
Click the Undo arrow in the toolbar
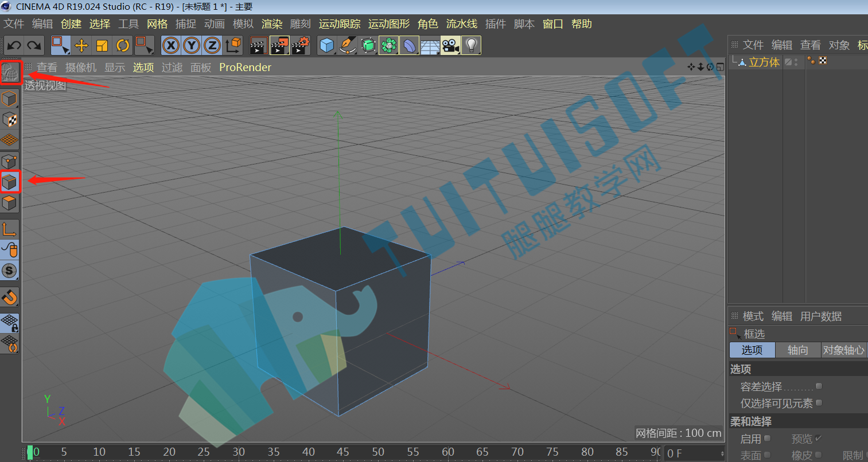tap(14, 45)
